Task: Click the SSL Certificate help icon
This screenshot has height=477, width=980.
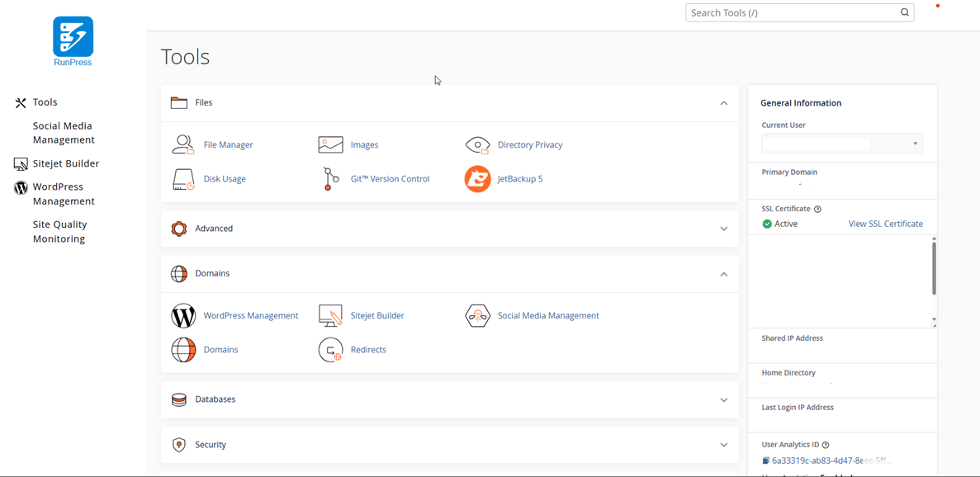Action: [x=817, y=210]
